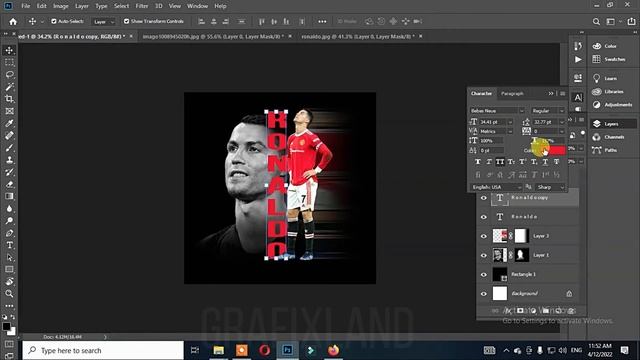
Task: Switch to the ronaldo.jpg document tab
Action: (x=358, y=36)
